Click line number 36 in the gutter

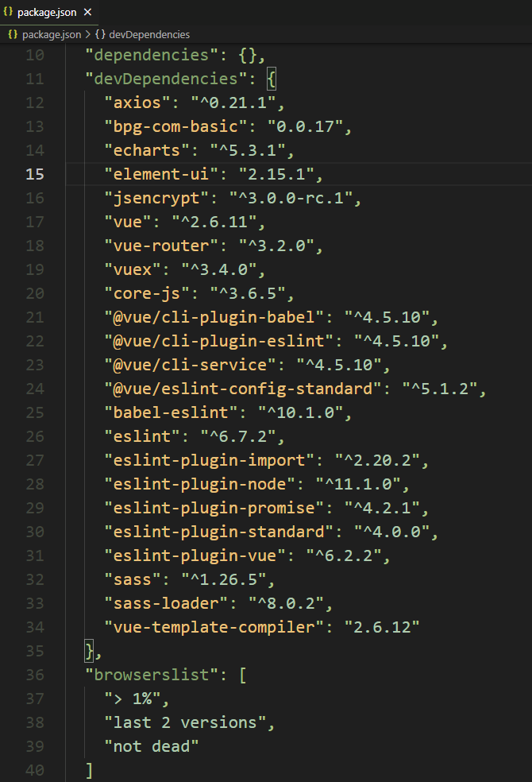pyautogui.click(x=35, y=675)
